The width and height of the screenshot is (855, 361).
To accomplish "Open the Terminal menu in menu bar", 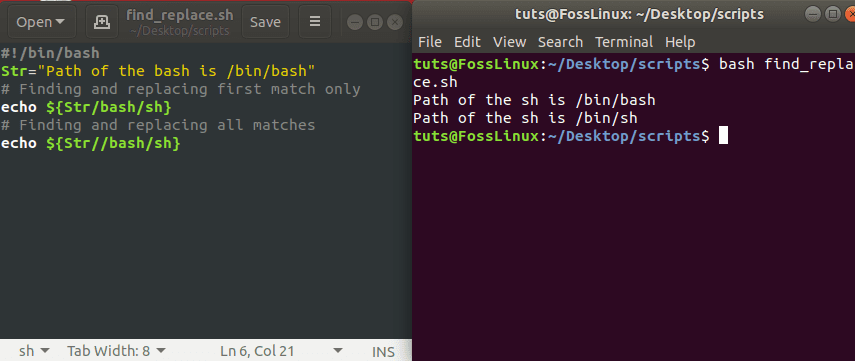I will [x=624, y=42].
